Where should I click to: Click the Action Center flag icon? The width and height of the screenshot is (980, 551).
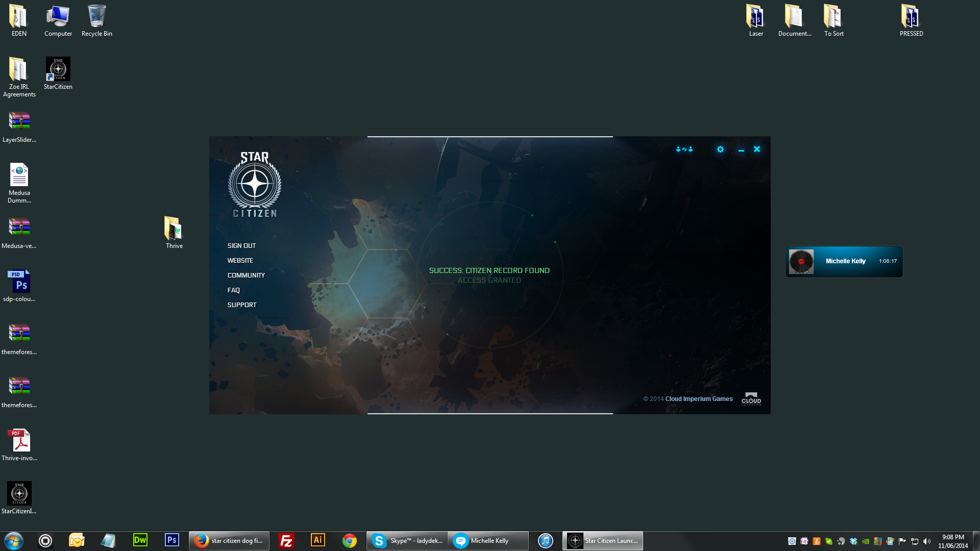tap(902, 541)
